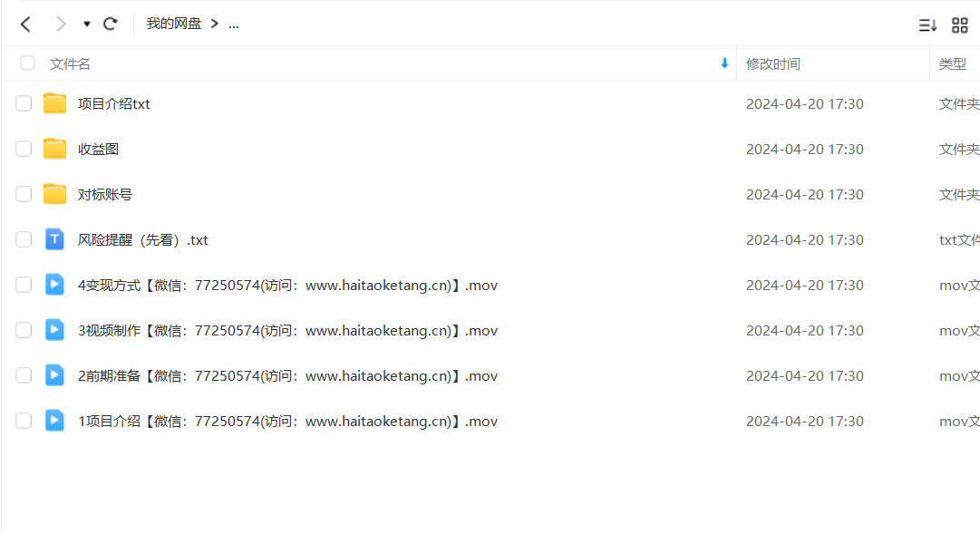
Task: Select the 2前期准备 .mov file name
Action: tap(287, 376)
